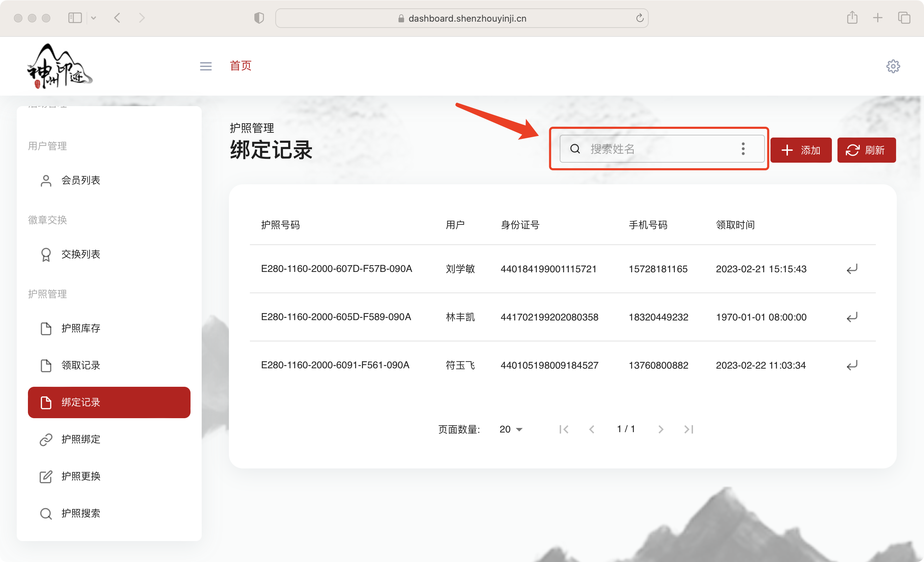The height and width of the screenshot is (562, 924).
Task: Open search options three-dot menu
Action: pyautogui.click(x=743, y=149)
